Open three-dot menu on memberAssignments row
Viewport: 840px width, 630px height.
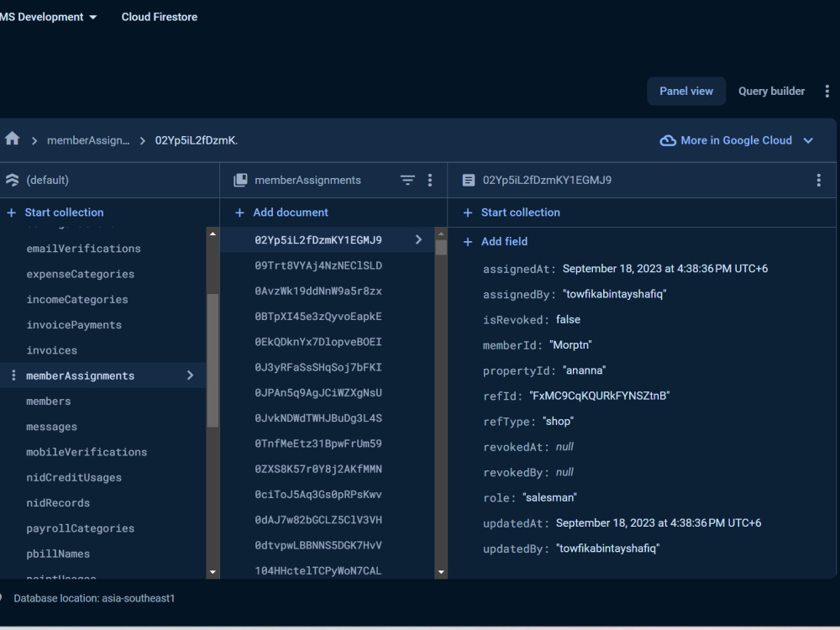(x=13, y=375)
